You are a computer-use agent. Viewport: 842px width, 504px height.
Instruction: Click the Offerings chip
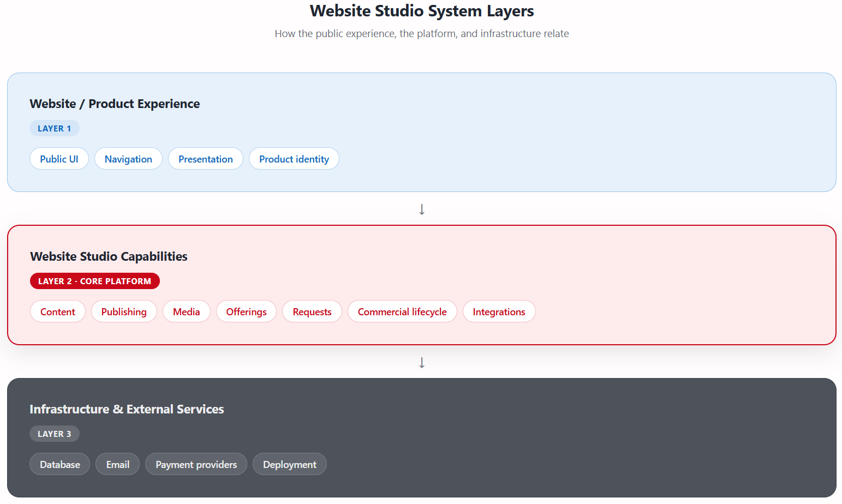(x=246, y=311)
